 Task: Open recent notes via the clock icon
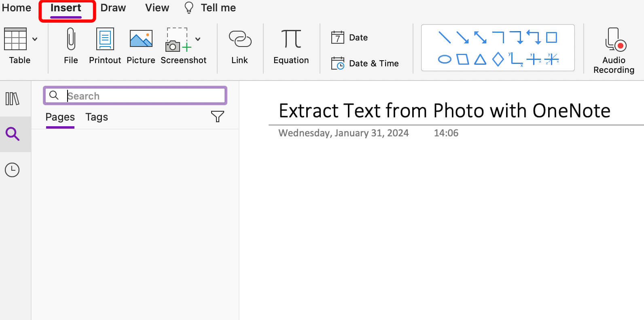(12, 170)
